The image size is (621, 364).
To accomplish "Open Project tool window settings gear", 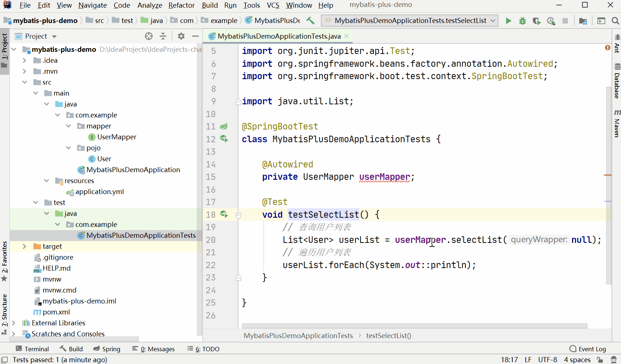I will (x=181, y=36).
